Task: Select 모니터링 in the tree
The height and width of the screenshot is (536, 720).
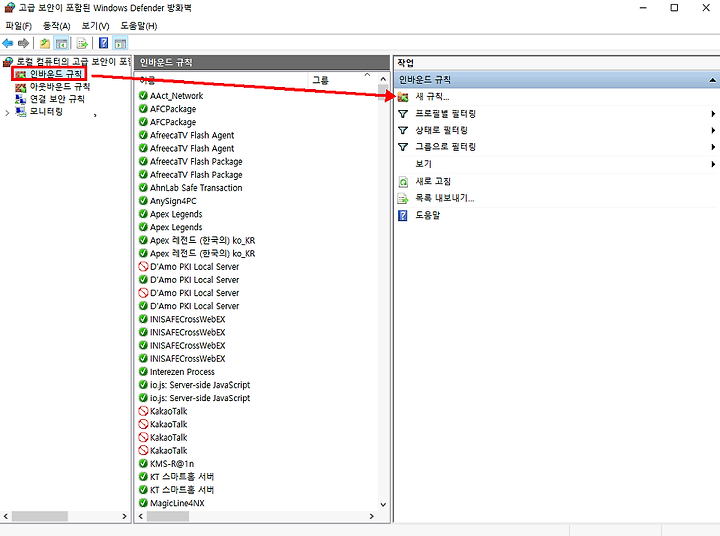Action: coord(46,111)
